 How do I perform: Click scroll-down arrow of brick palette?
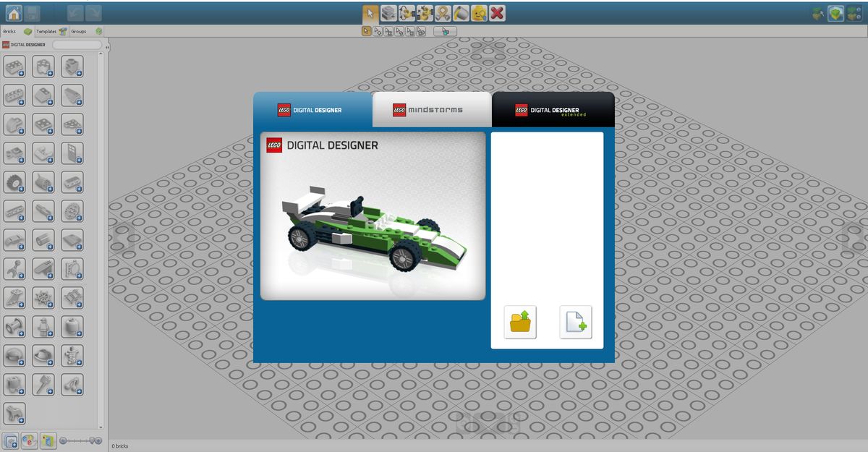click(101, 427)
